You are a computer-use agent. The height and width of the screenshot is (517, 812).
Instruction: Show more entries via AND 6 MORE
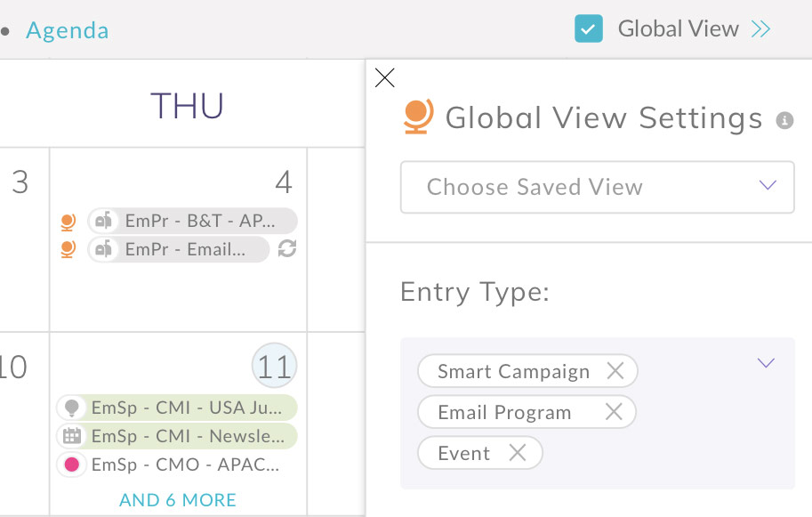178,500
